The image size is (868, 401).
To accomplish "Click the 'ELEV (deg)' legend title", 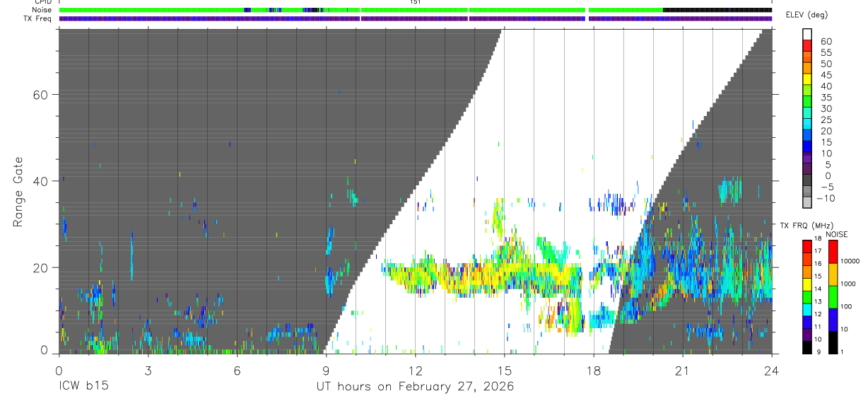I will point(807,14).
